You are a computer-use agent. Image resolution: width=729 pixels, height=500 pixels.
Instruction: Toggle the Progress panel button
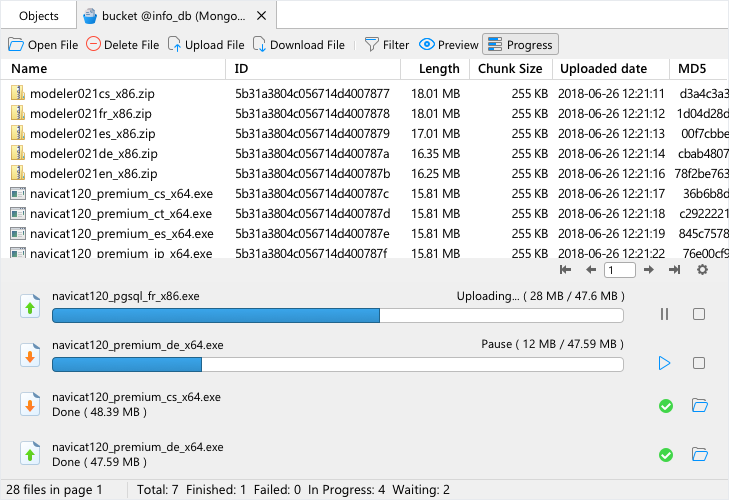click(520, 45)
